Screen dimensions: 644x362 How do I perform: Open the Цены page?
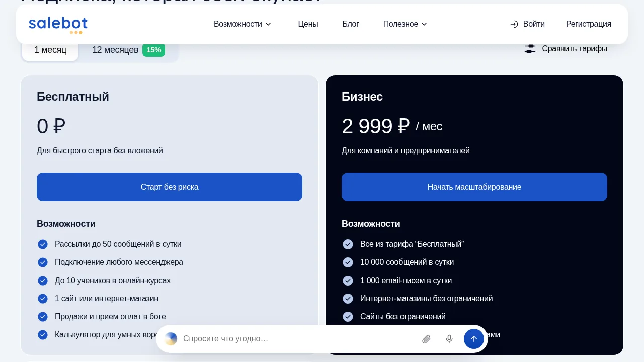(308, 24)
